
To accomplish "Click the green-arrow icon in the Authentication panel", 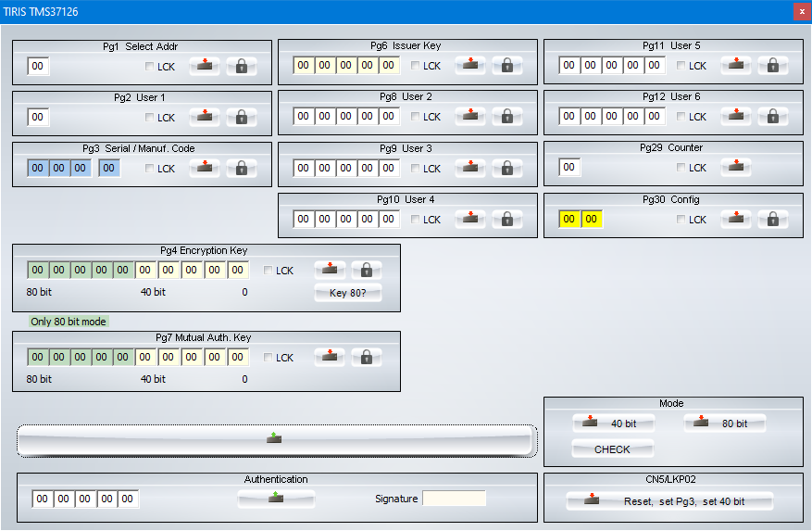I will point(276,499).
